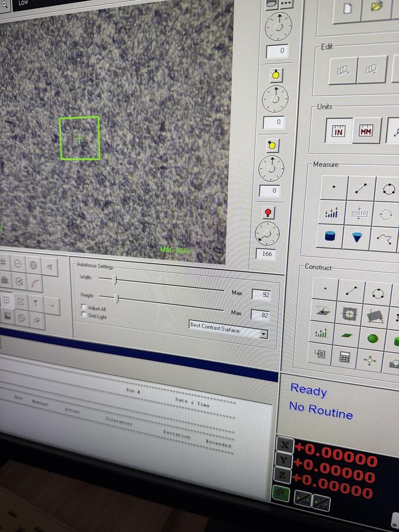Click the Construct plane-with-arrow icon
The image size is (399, 532).
(x=323, y=311)
